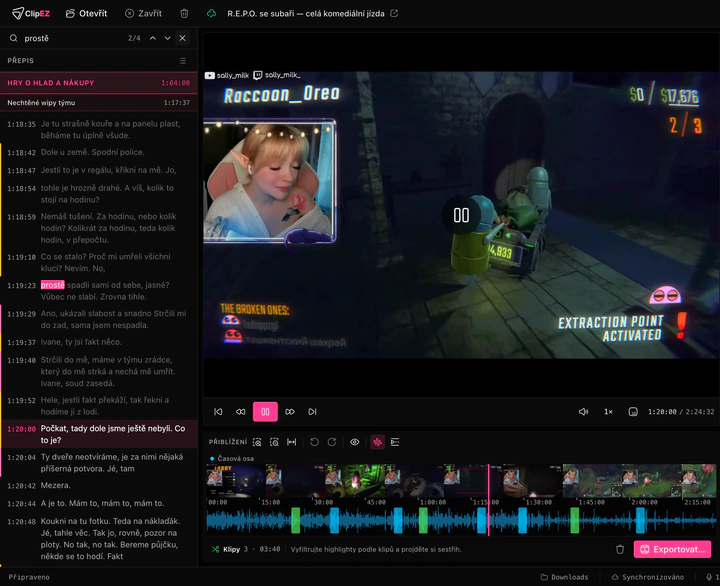The height and width of the screenshot is (586, 720).
Task: Clear the search with the X button
Action: point(183,38)
